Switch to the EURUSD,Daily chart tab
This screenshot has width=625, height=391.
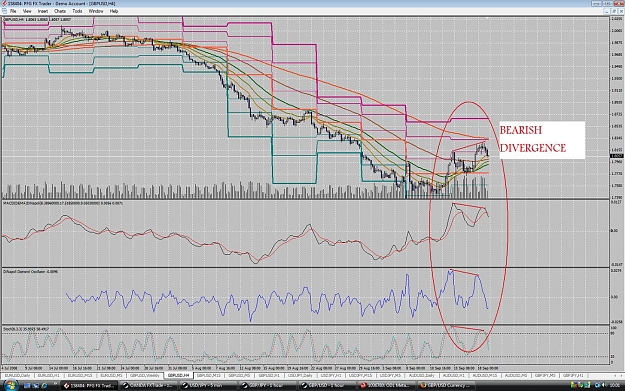[x=17, y=375]
